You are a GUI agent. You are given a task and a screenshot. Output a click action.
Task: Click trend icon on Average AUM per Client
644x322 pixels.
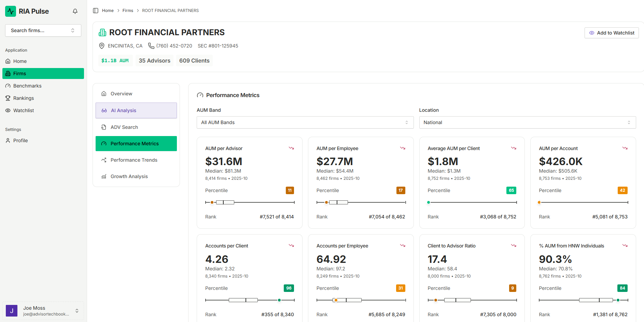pyautogui.click(x=514, y=148)
